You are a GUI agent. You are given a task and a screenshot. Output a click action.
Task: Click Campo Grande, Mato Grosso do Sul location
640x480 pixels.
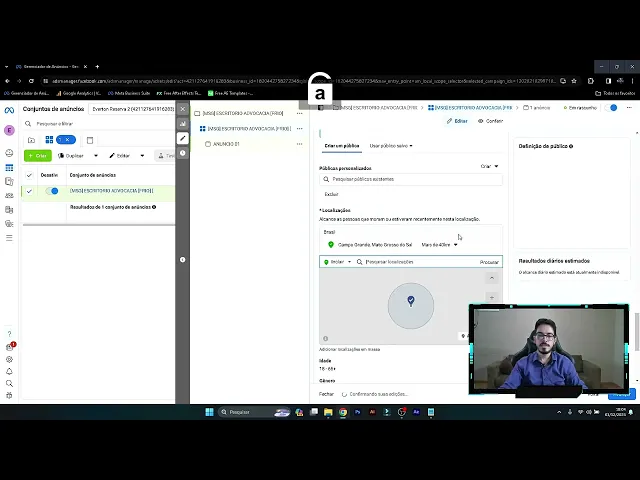[375, 245]
